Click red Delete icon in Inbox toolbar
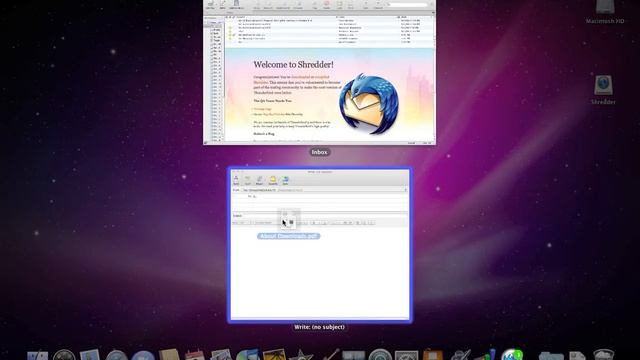640x360 pixels. pos(327,4)
